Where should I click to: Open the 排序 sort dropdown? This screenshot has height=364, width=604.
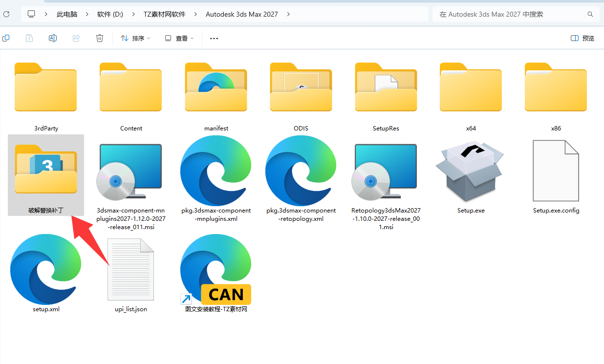pos(135,38)
